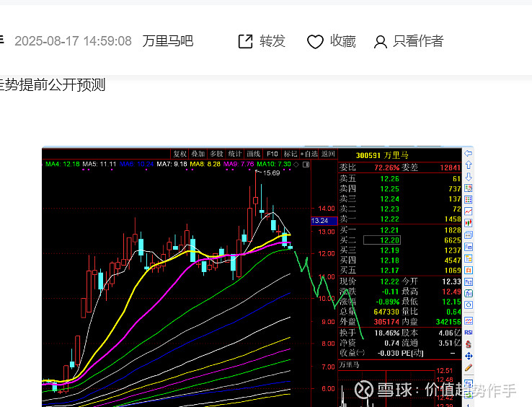Click the F10 sidebar icon below 自

pos(469,281)
